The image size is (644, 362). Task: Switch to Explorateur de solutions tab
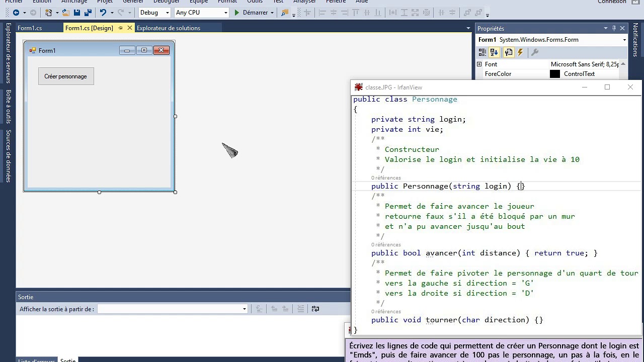[169, 28]
